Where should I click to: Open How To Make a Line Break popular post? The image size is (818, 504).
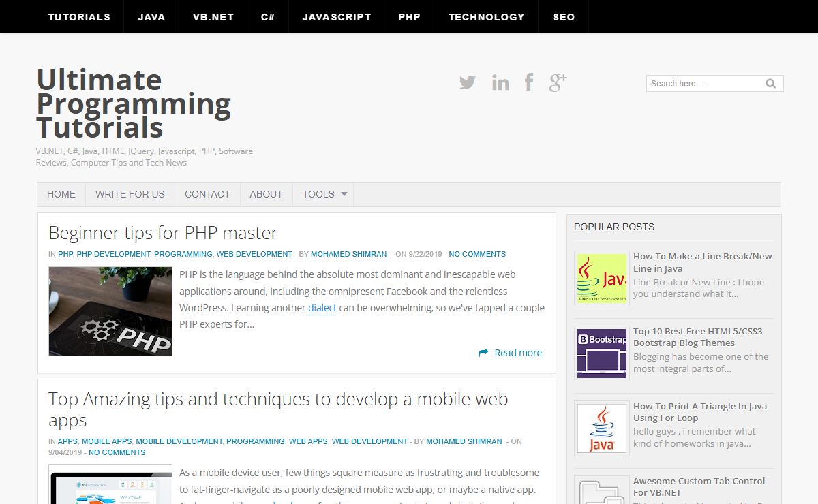point(703,262)
